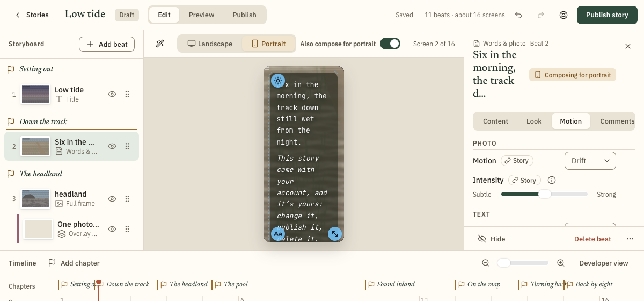Grab the drag handle of Low tide beat

[127, 94]
